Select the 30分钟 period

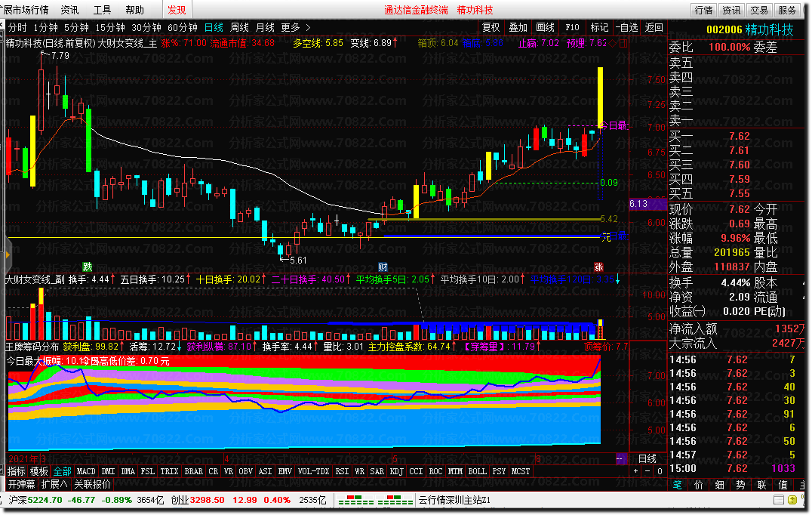coord(146,27)
